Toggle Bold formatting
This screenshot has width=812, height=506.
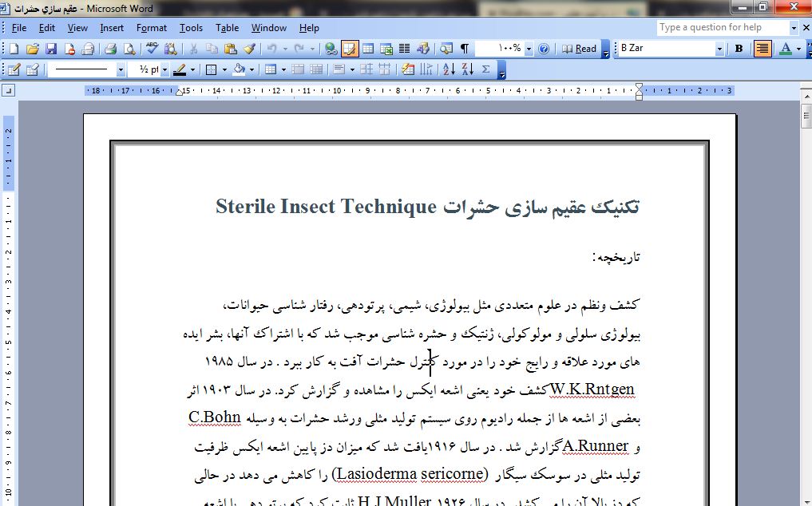pos(739,49)
